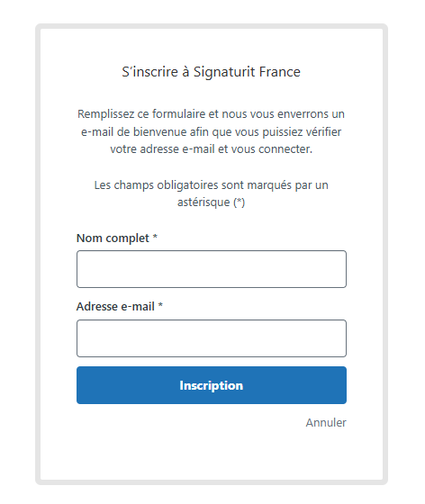Screen dimensions: 425x504
Task: Click the "Les champs obligatoires" note text
Action: 212,193
